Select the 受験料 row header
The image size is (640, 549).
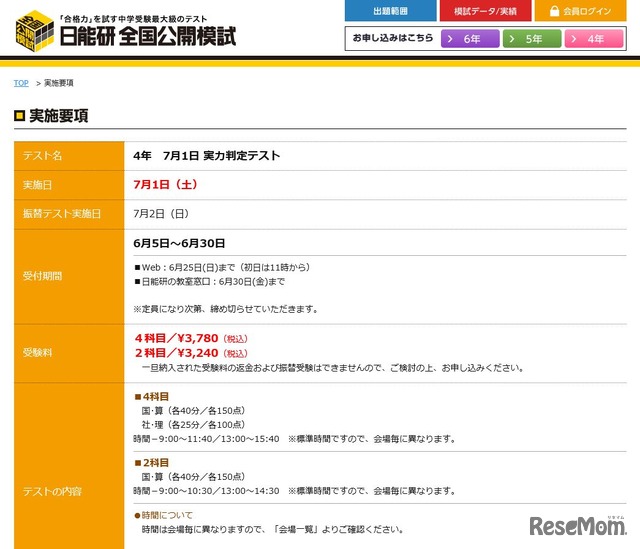click(x=69, y=353)
